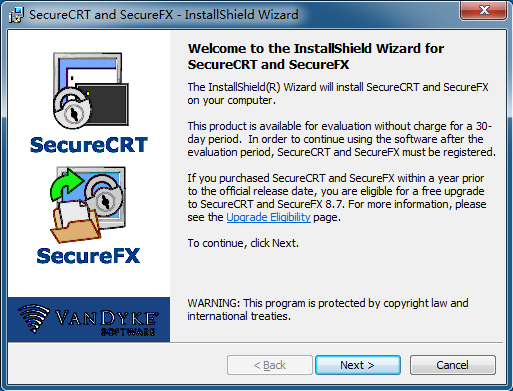Abort setup with the Cancel button
Screen dimensions: 513x391
tap(453, 365)
